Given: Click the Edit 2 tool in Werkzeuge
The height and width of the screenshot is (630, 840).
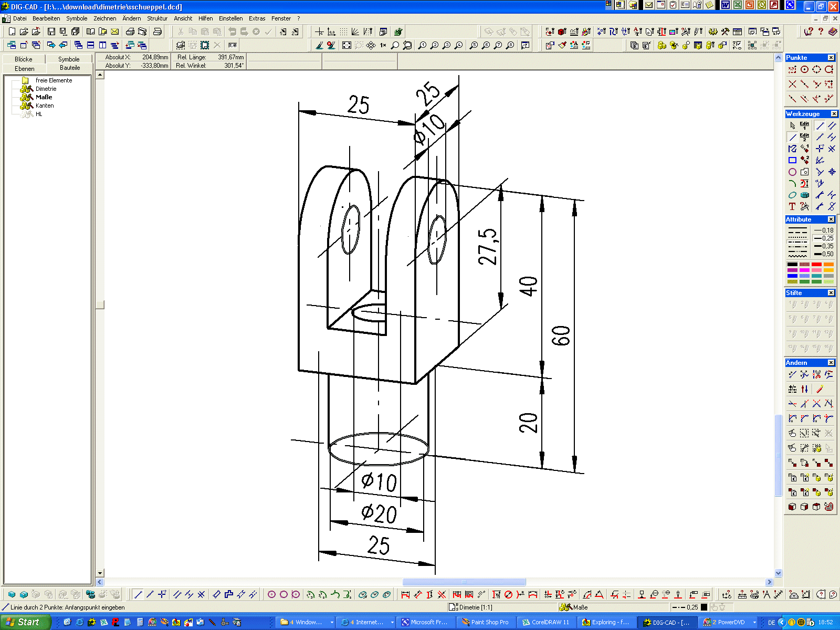Looking at the screenshot, I should (804, 137).
